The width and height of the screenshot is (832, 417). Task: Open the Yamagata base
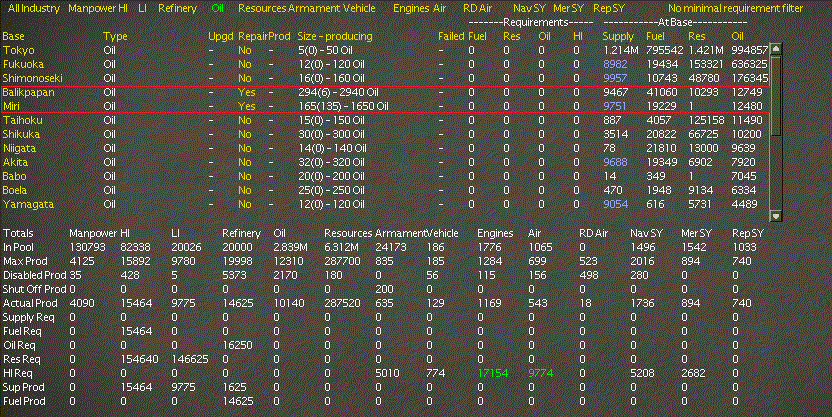(28, 204)
